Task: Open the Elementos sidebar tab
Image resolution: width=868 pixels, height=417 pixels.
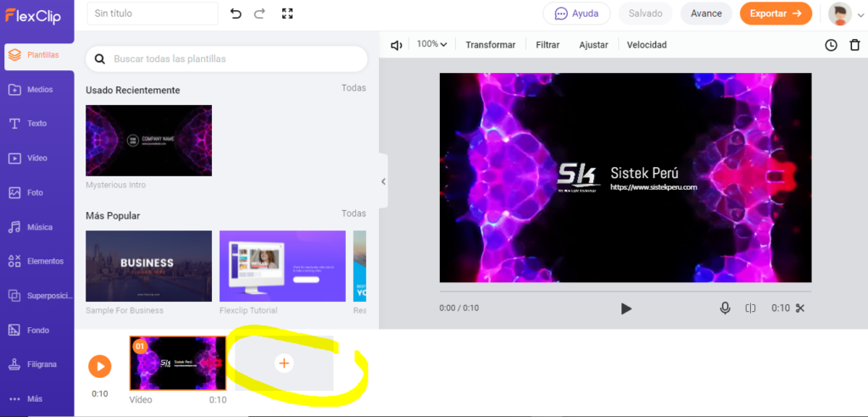Action: 37,261
